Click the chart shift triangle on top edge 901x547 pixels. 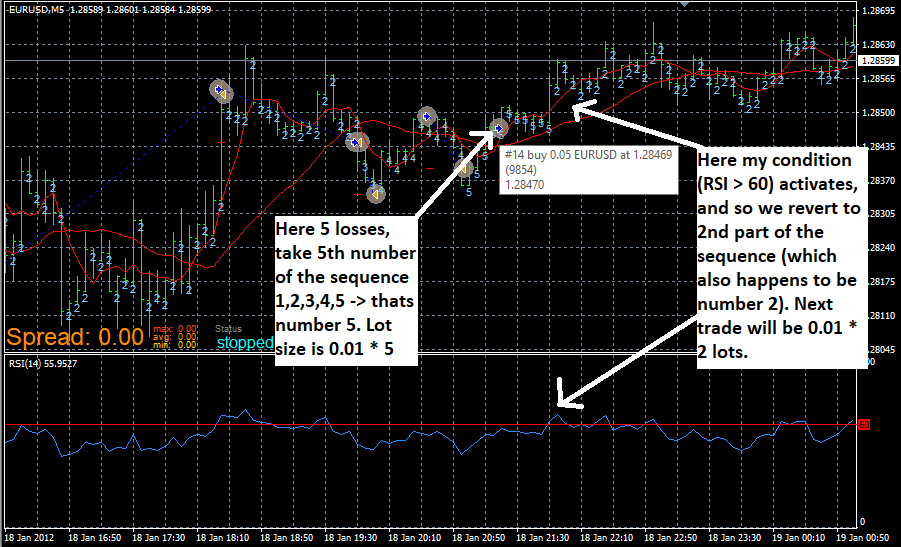coord(684,3)
